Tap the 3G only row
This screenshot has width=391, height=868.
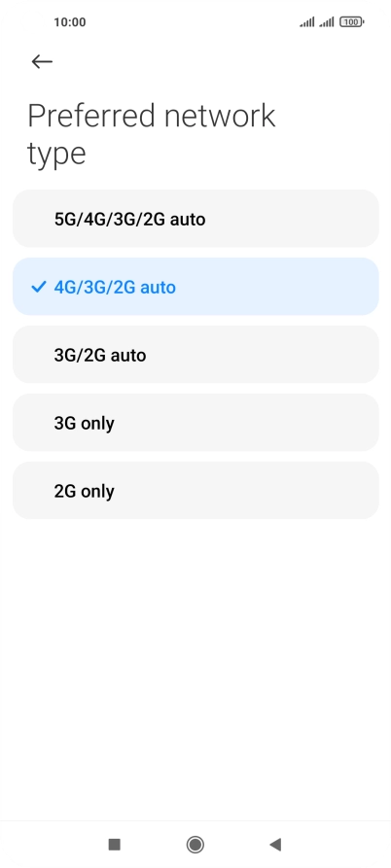coord(195,423)
